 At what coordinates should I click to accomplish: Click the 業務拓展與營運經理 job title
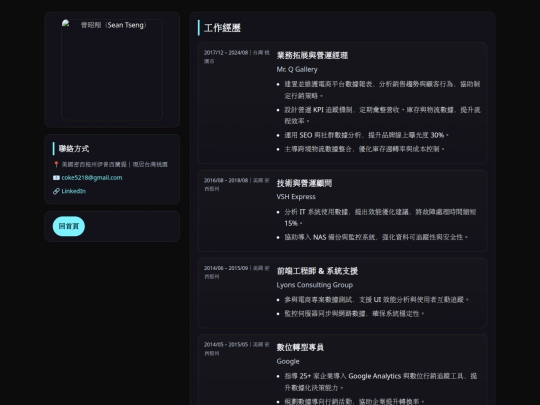(312, 55)
